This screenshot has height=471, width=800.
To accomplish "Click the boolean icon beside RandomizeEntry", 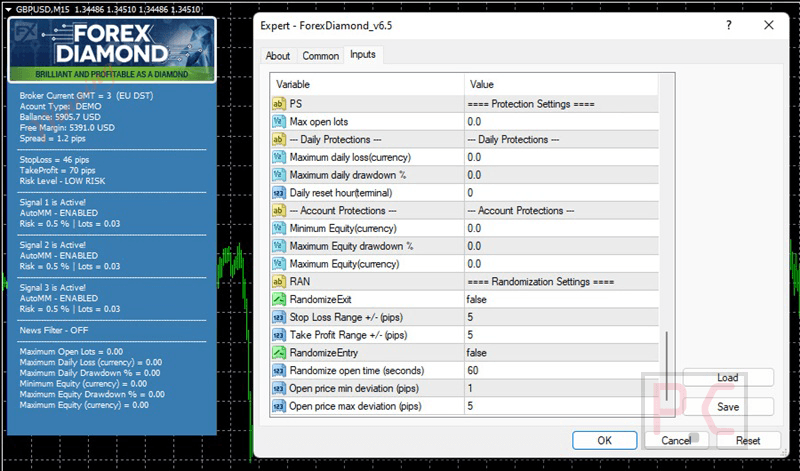I will 279,353.
